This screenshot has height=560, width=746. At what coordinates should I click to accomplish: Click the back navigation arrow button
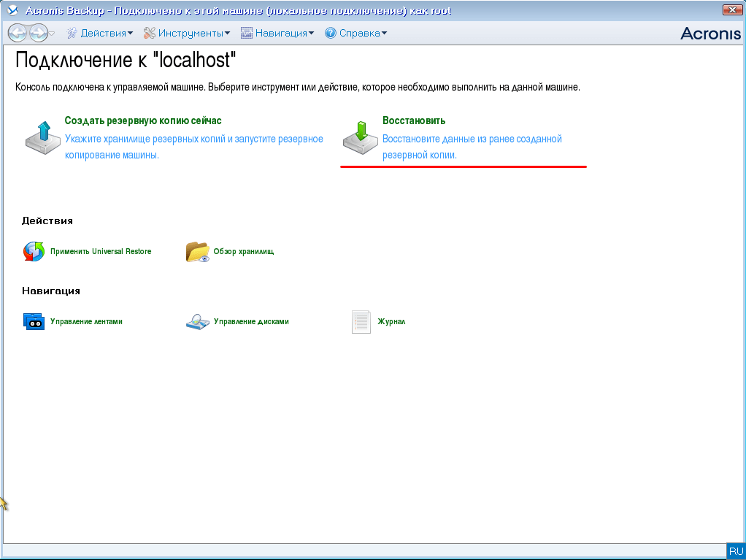click(x=18, y=33)
